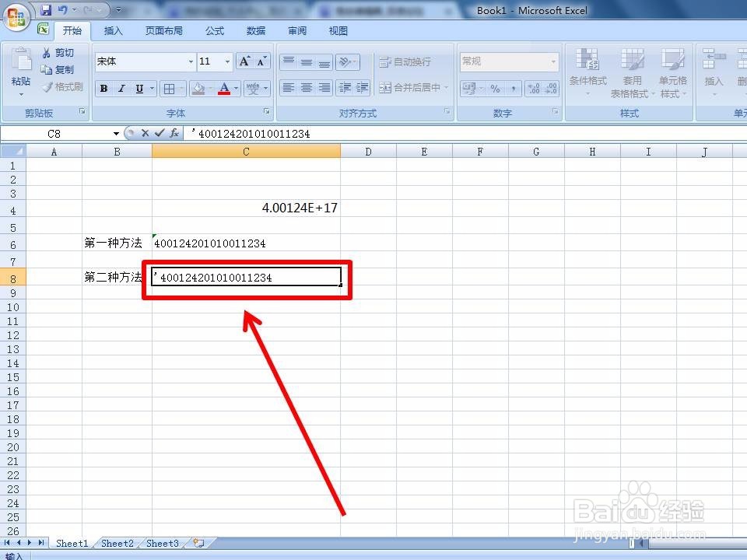Switch to 视图 ribbon tab
The image size is (747, 560).
coord(338,31)
